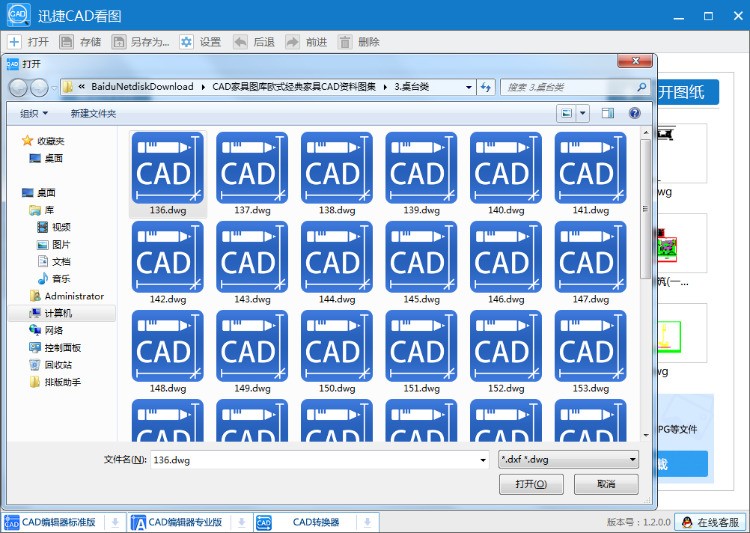The height and width of the screenshot is (533, 750).
Task: Select Music (音乐) library item
Action: [54, 278]
